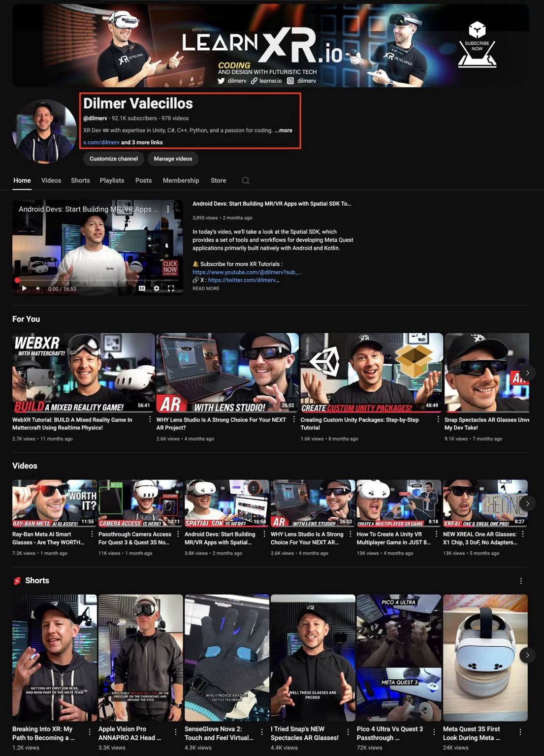The image size is (544, 756).
Task: Show next videos in For You row
Action: [527, 373]
